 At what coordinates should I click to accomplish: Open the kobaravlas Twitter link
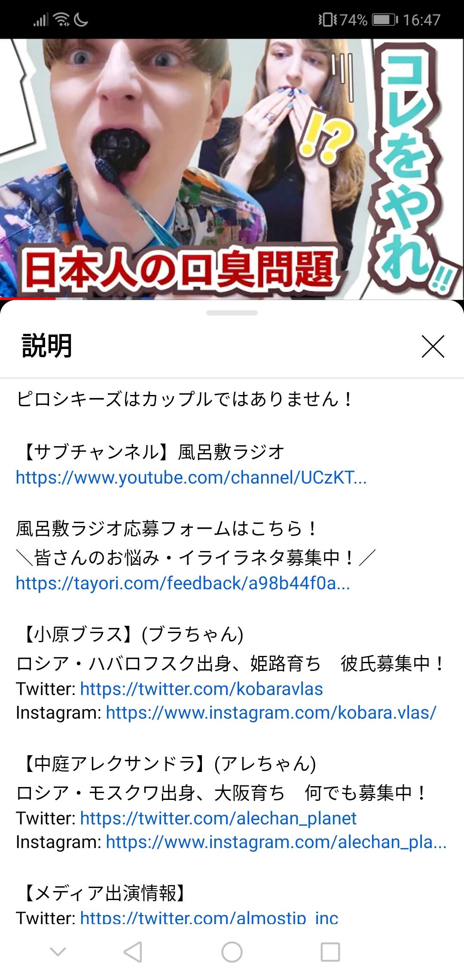click(x=201, y=689)
